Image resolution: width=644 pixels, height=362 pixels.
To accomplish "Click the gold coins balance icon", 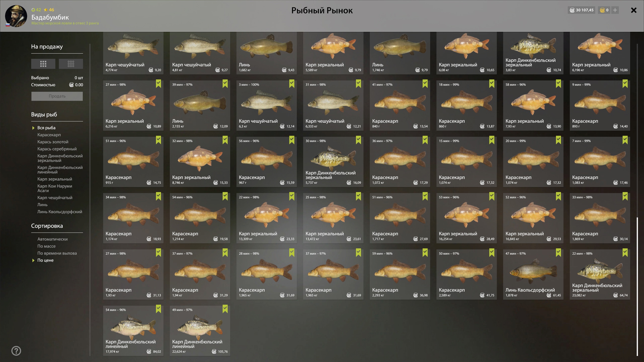I will [602, 10].
